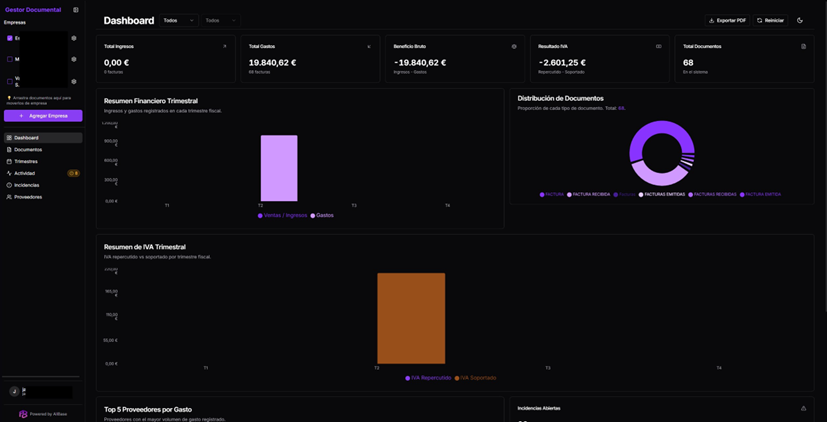827x422 pixels.
Task: Go to Trimestres in the sidebar
Action: (x=26, y=161)
